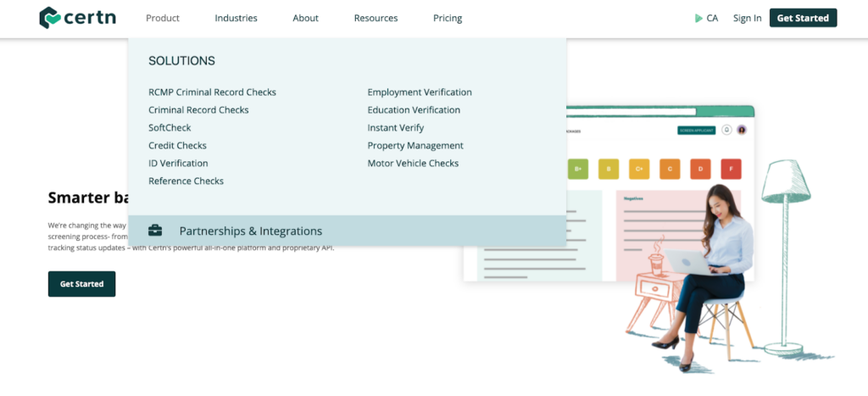Open RCMP Criminal Record Checks
This screenshot has height=396, width=868.
(x=212, y=92)
